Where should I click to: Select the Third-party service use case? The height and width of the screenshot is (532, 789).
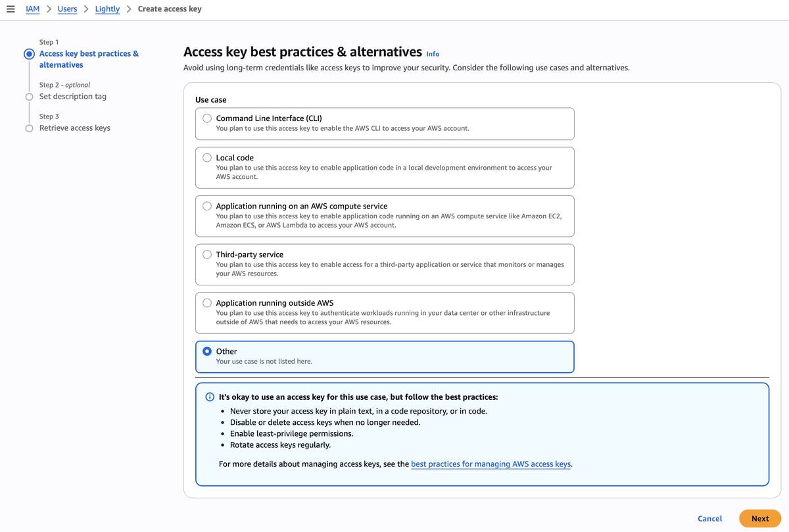(x=206, y=254)
